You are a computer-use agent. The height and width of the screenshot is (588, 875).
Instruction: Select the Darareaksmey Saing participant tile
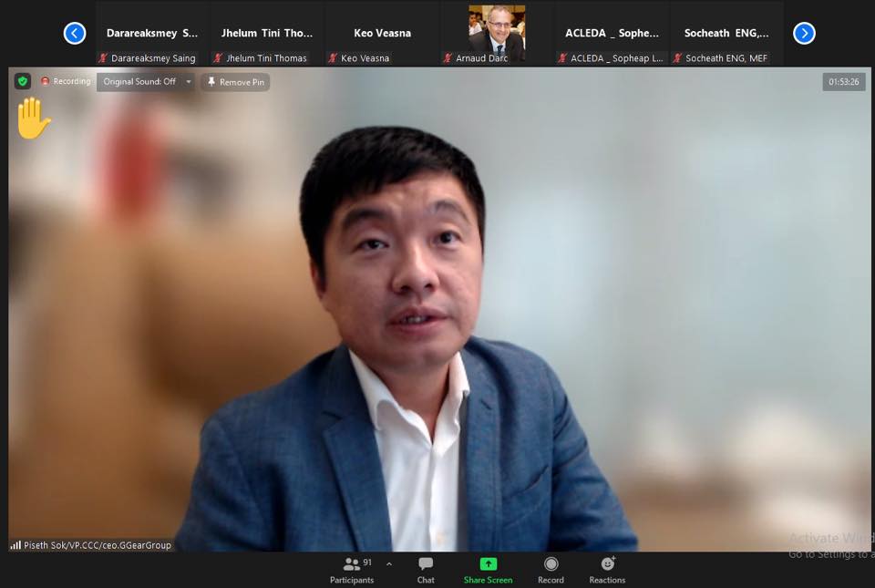[x=152, y=34]
